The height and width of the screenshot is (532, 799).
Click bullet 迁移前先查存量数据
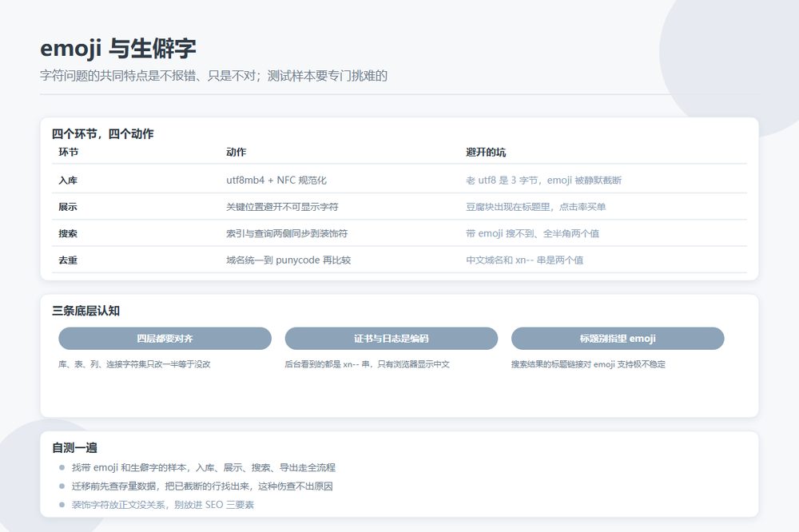pos(202,486)
